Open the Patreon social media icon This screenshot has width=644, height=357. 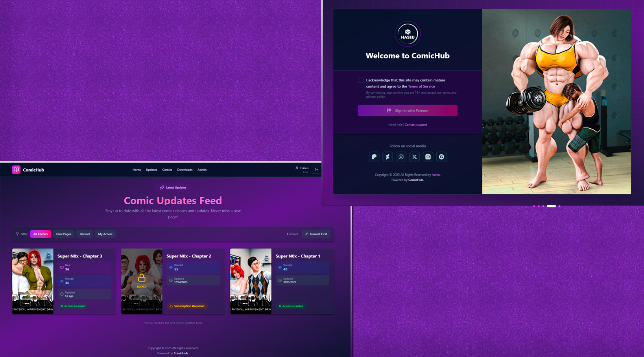(x=374, y=157)
